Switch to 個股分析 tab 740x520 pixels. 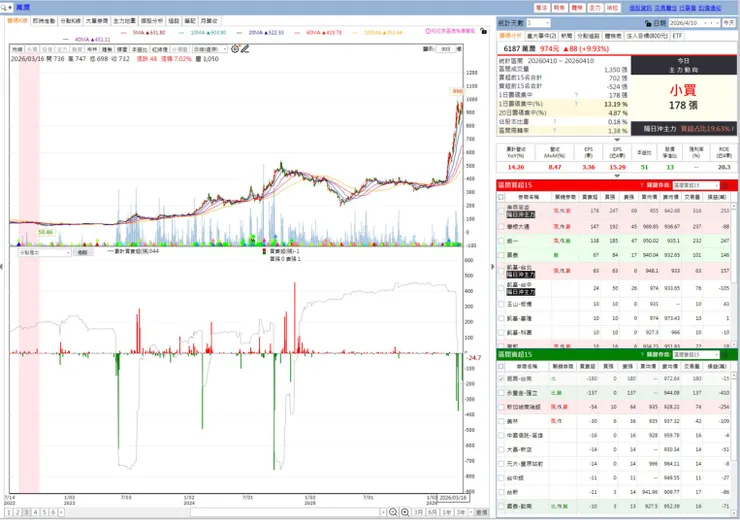click(152, 21)
